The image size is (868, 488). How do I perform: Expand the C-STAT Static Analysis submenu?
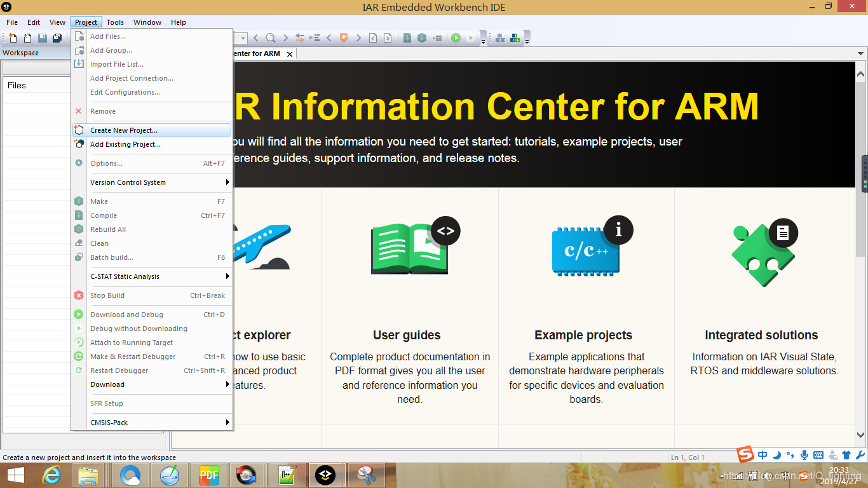tap(151, 276)
